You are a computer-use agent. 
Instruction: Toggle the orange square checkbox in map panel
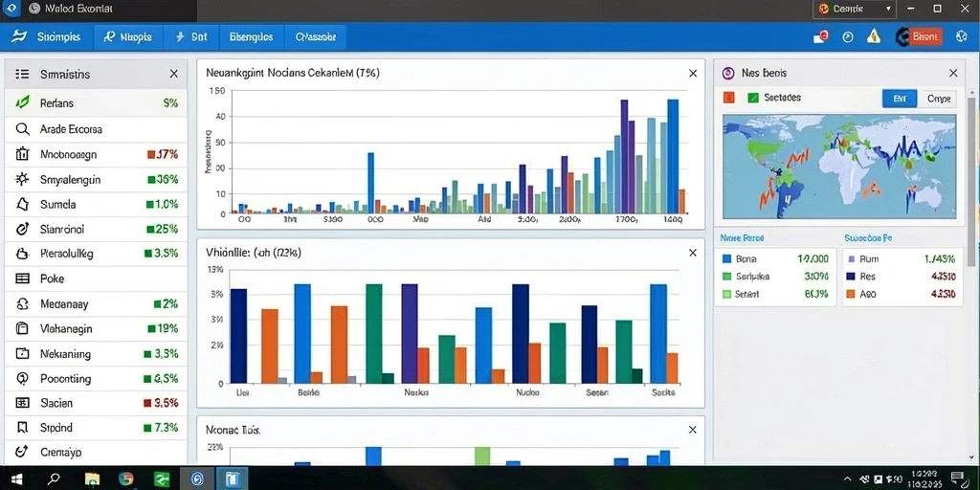(728, 98)
